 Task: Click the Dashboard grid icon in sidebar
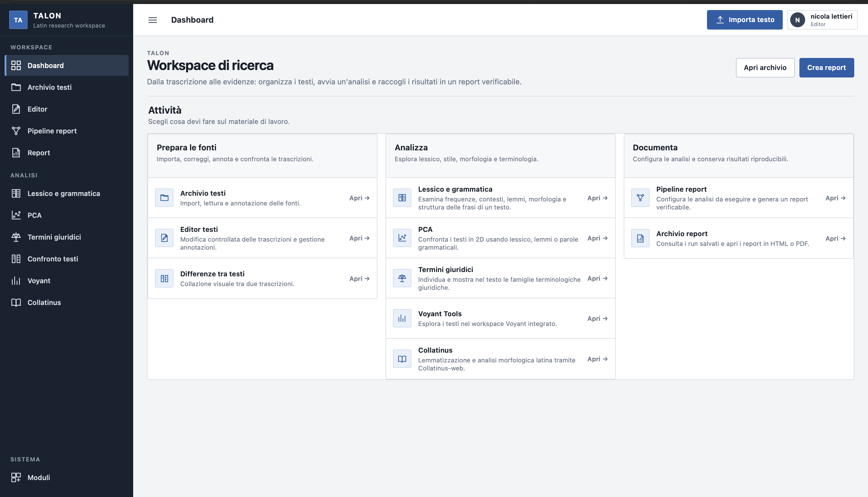pyautogui.click(x=16, y=65)
